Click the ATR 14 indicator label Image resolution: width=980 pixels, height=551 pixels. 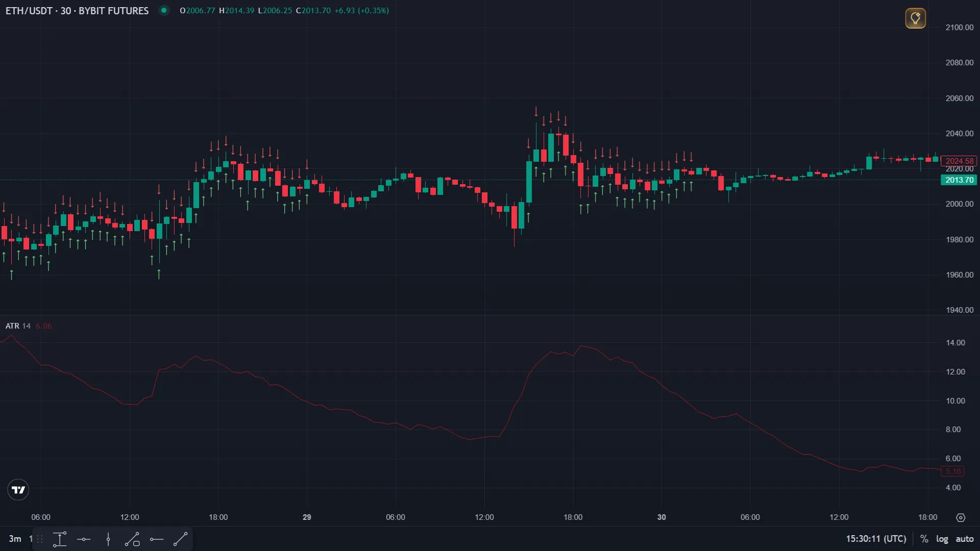click(18, 326)
